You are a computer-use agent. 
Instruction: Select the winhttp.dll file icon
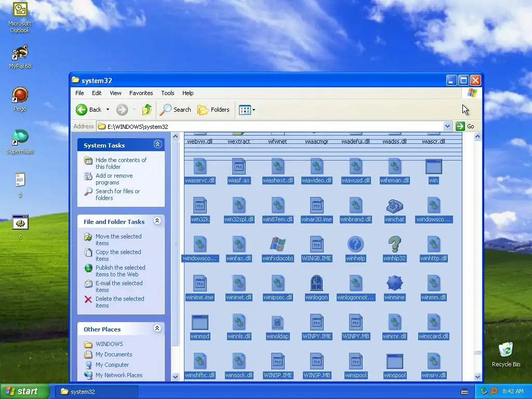pyautogui.click(x=434, y=244)
